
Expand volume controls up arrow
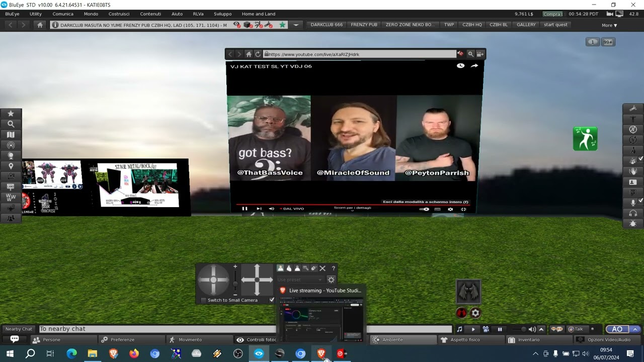pos(541,329)
